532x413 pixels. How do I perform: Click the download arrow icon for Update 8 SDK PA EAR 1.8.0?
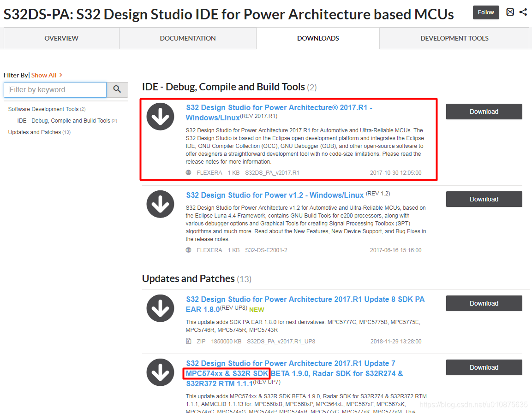(x=160, y=308)
